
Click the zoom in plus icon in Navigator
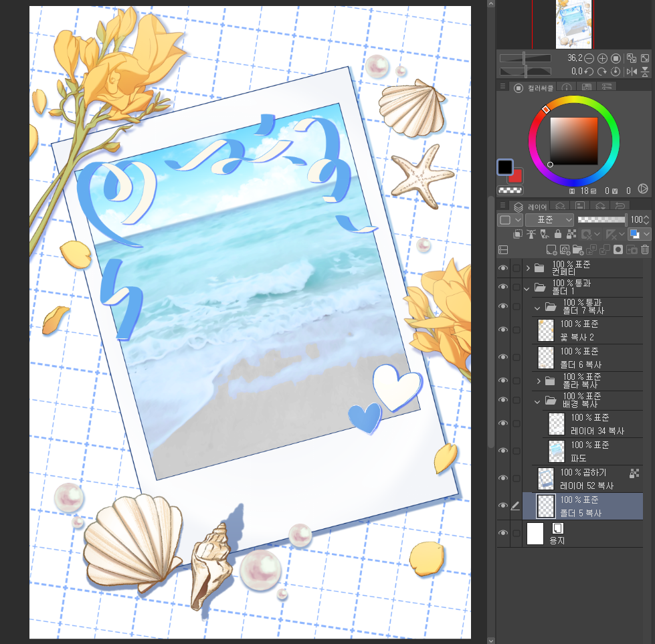pyautogui.click(x=602, y=59)
